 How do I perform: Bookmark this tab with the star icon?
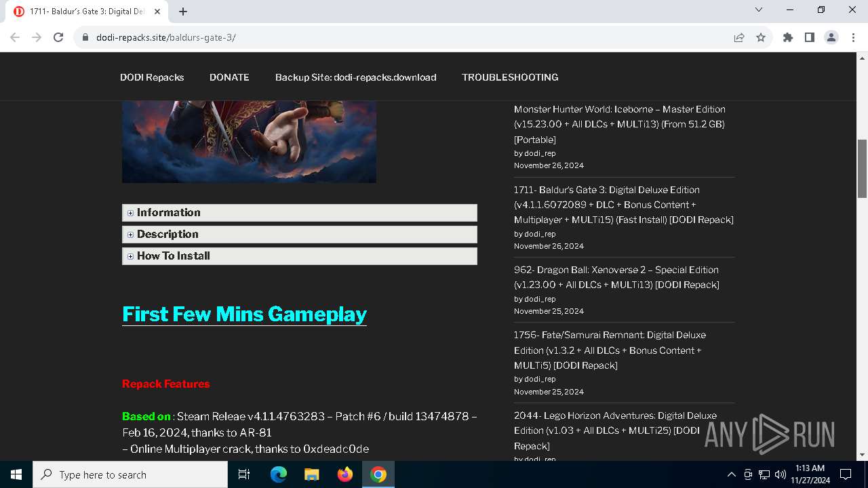761,37
